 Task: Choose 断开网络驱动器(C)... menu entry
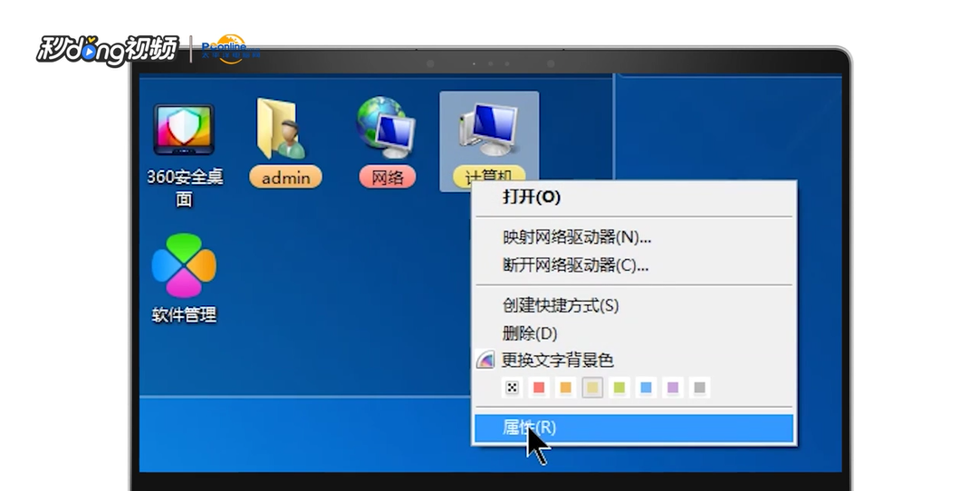(x=634, y=265)
